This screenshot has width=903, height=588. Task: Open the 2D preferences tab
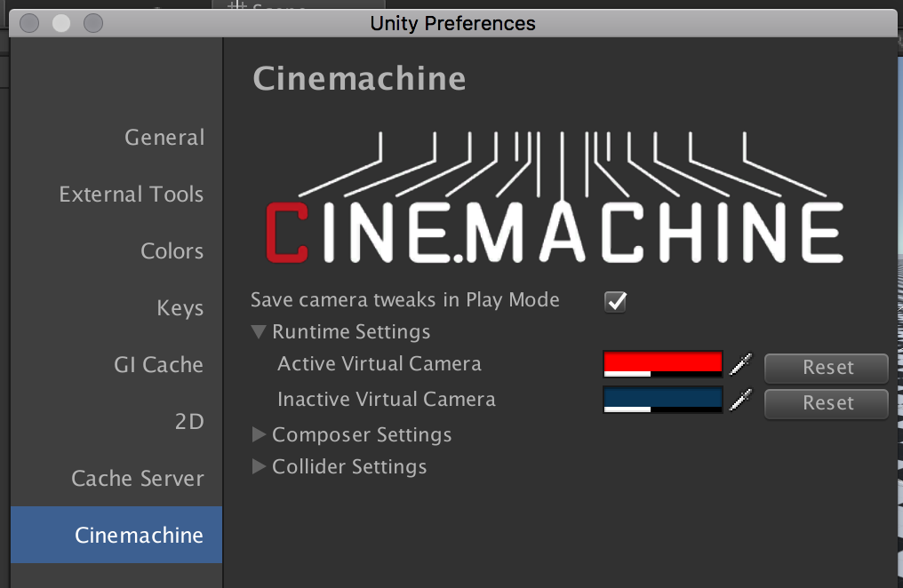pyautogui.click(x=189, y=422)
